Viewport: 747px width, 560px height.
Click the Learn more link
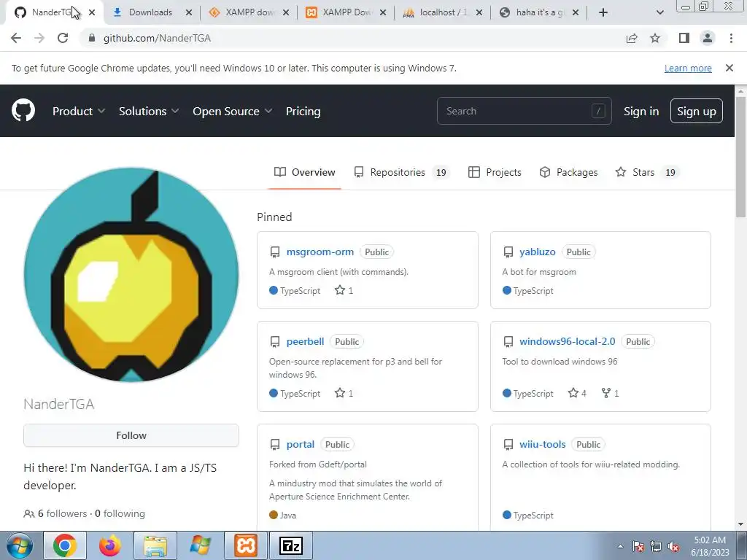coord(688,68)
